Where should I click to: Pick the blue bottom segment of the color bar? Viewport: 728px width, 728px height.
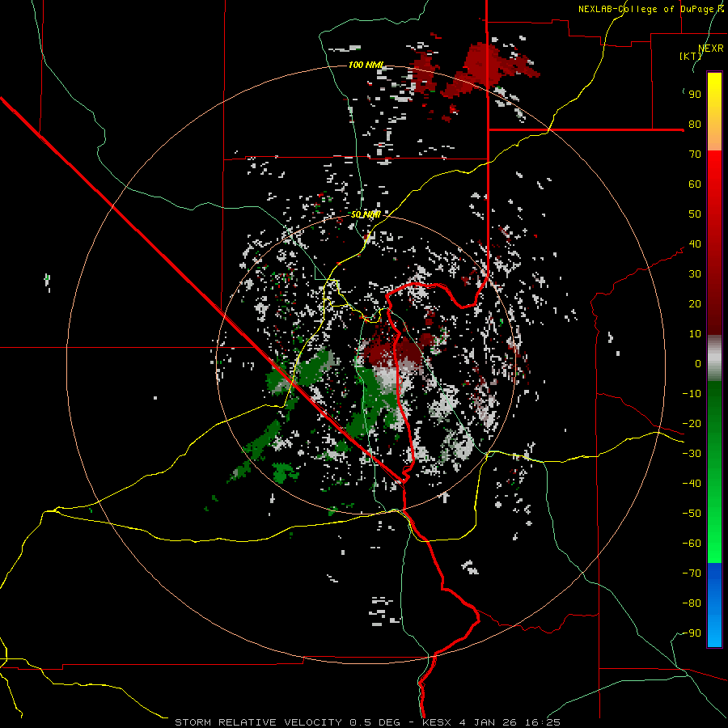[x=714, y=604]
